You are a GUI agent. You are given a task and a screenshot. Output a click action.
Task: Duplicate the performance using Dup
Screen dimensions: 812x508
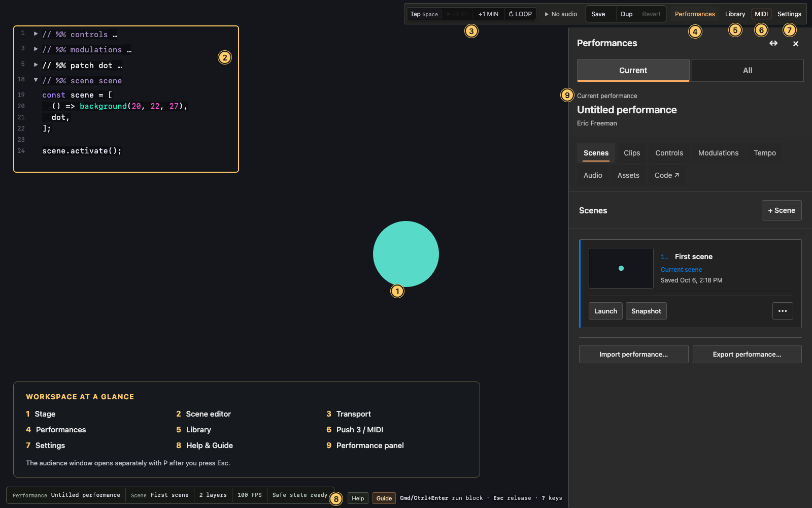pos(627,14)
